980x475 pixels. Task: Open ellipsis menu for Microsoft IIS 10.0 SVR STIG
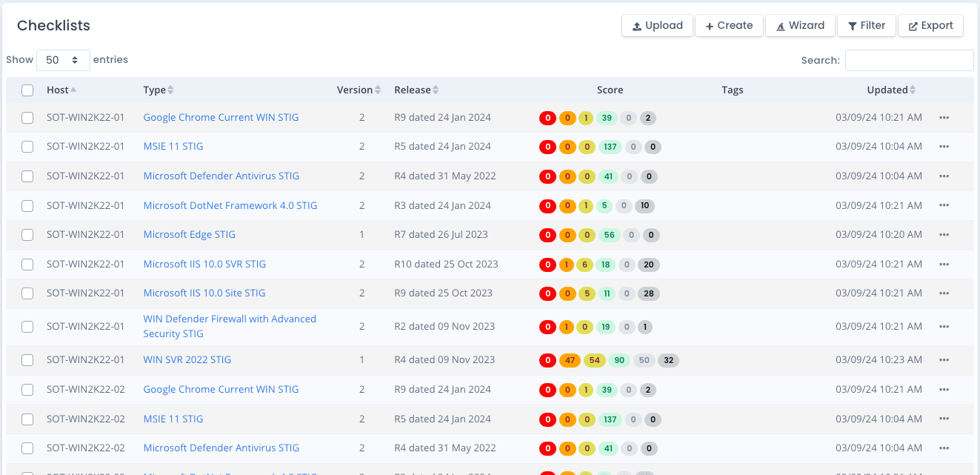[x=944, y=264]
